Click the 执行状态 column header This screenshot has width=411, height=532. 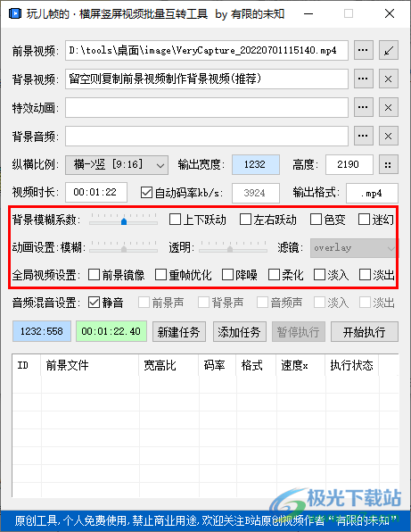pos(351,365)
